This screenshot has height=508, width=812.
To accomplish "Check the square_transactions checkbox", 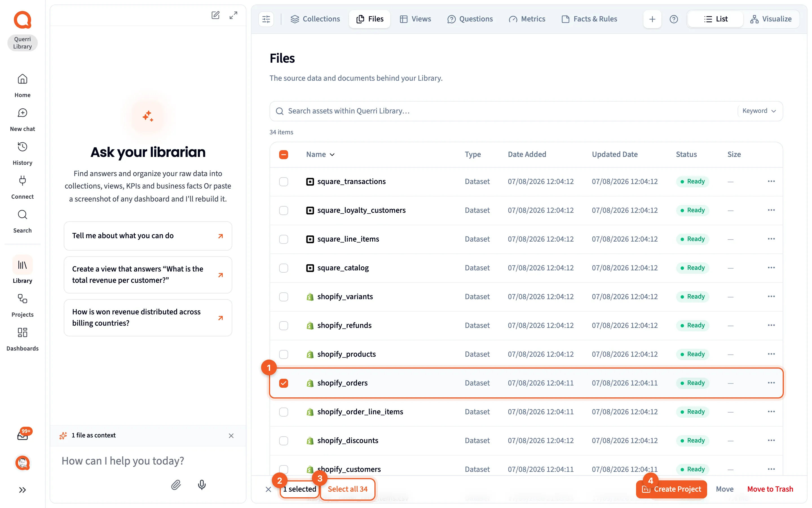I will pyautogui.click(x=284, y=181).
